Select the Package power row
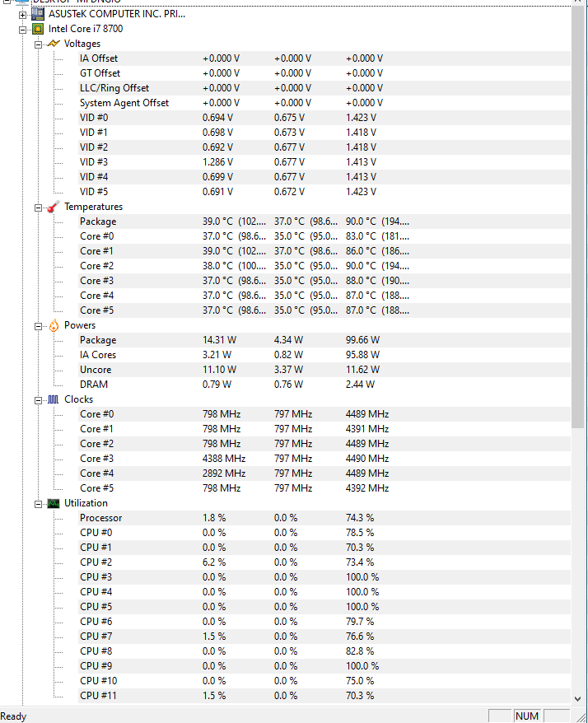This screenshot has width=588, height=723. tap(324, 340)
